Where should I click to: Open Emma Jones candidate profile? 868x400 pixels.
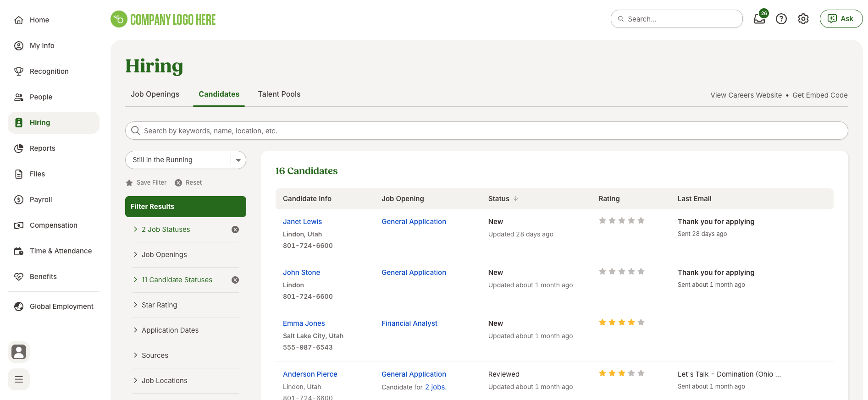(x=304, y=323)
